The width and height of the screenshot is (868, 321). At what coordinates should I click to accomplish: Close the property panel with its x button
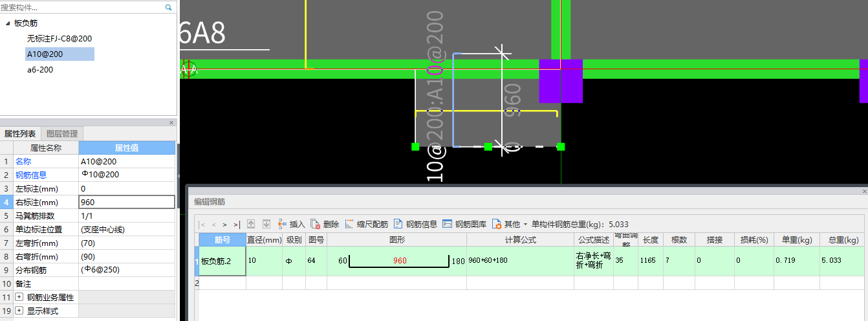(x=171, y=122)
